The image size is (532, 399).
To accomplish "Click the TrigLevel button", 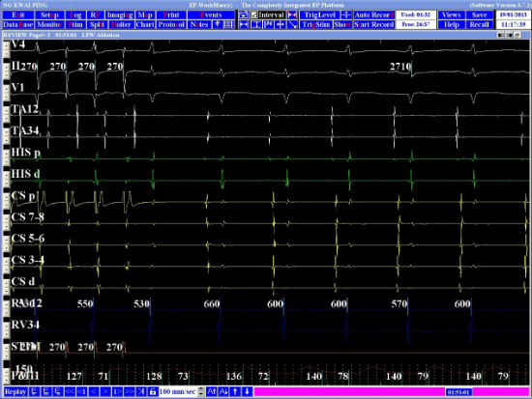I will (320, 14).
